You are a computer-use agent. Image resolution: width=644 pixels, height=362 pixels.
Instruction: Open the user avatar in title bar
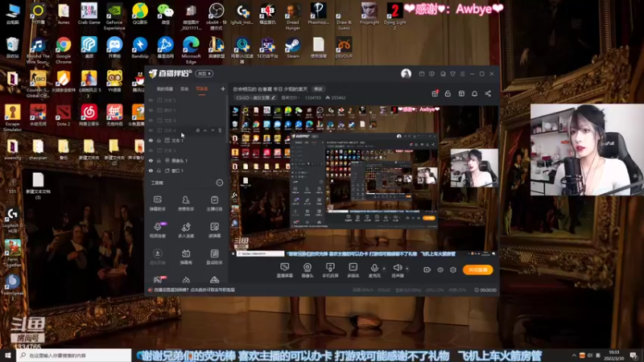click(x=406, y=73)
